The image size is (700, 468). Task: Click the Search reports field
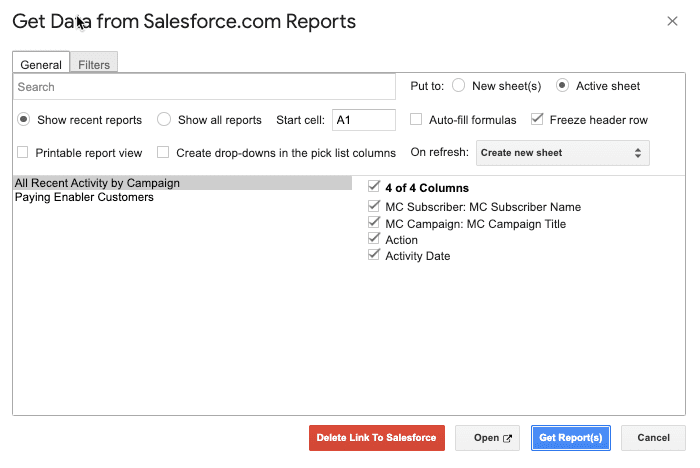204,87
